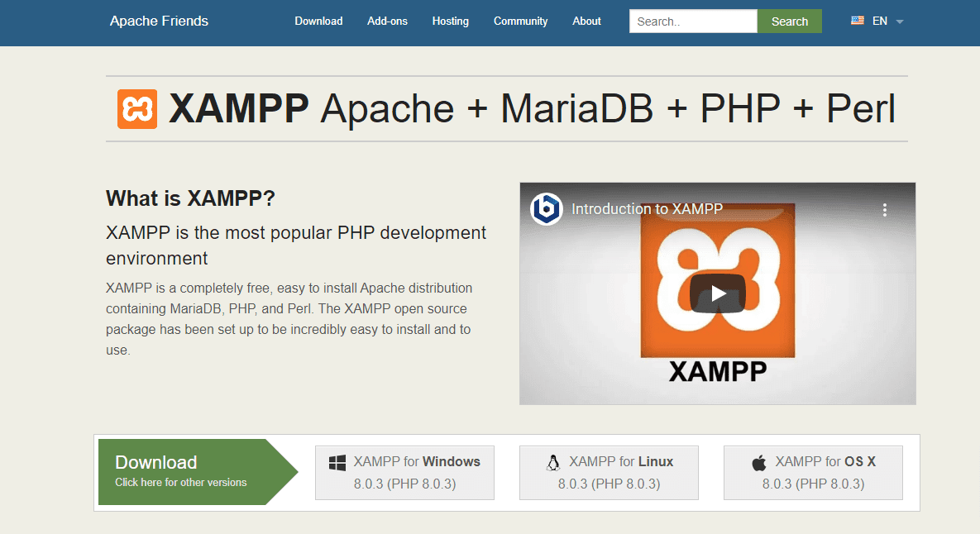Click the US flag icon beside EN

click(x=857, y=21)
